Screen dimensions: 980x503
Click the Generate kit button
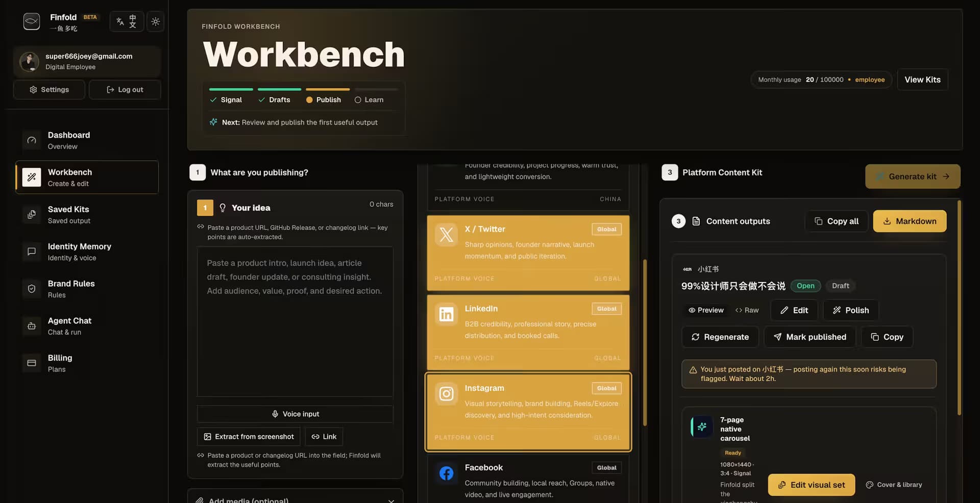(913, 177)
